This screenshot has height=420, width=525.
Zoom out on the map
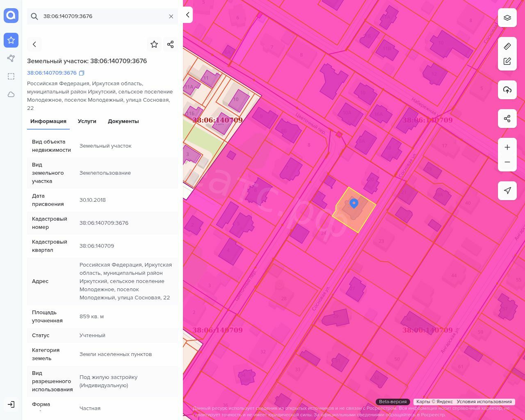click(x=507, y=162)
